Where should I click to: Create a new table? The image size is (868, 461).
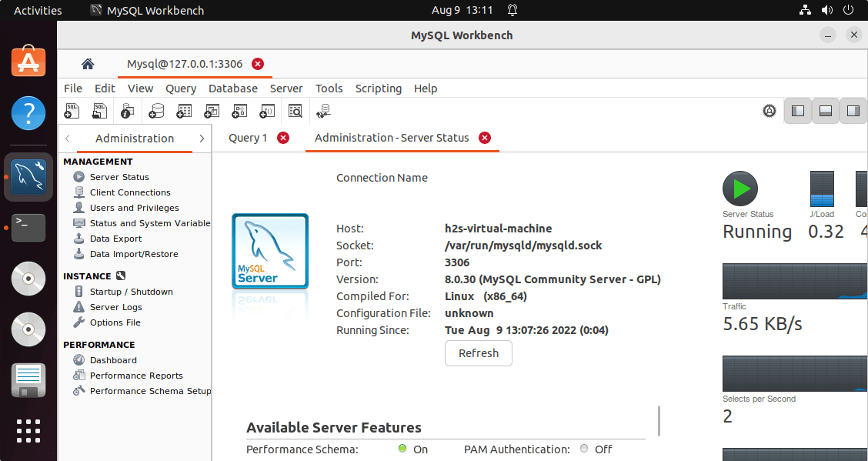click(184, 111)
